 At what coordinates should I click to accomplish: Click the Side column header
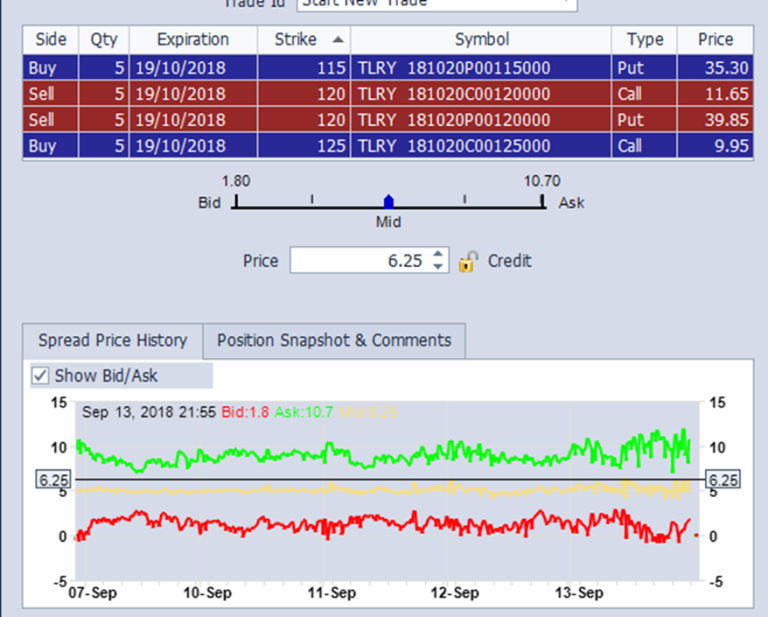tap(50, 40)
